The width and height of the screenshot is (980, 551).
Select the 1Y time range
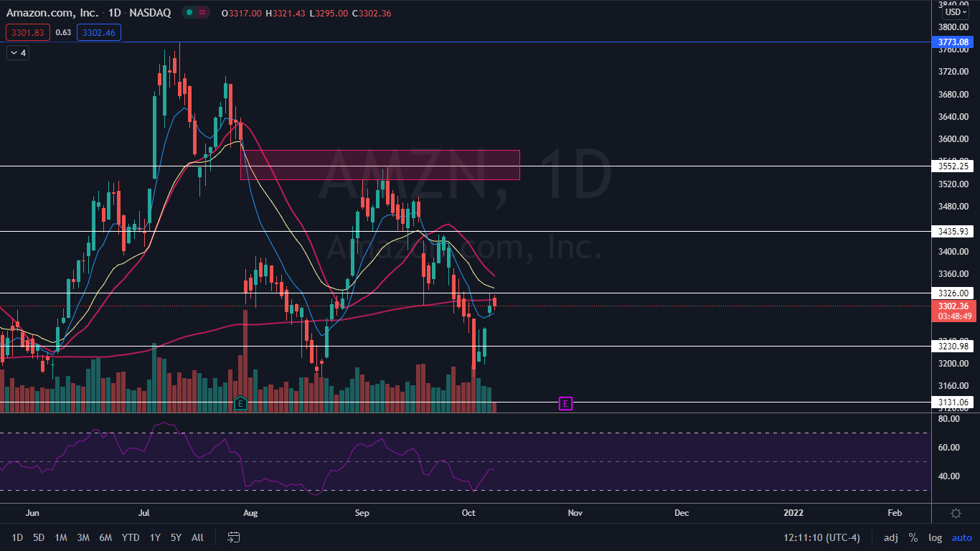tap(155, 537)
